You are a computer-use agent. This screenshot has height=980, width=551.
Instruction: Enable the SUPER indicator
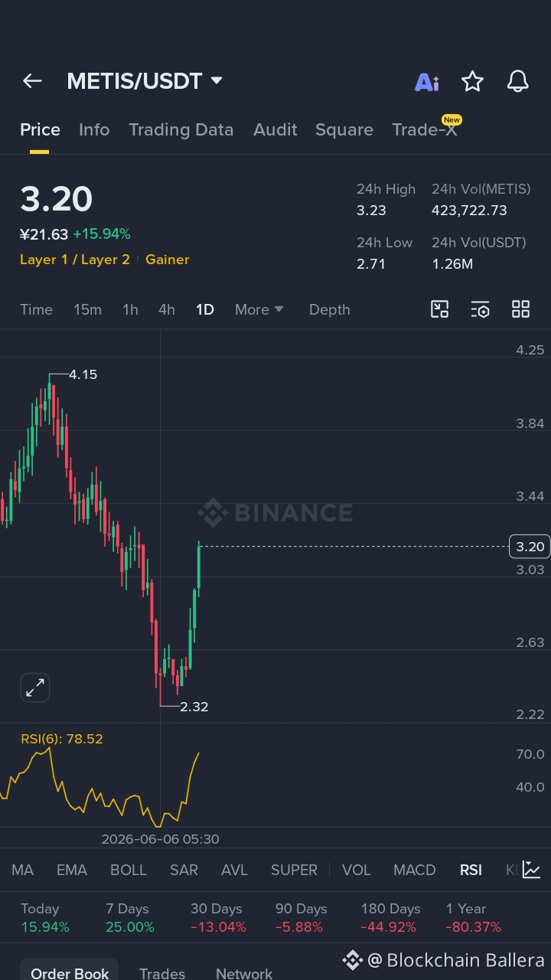(x=294, y=870)
